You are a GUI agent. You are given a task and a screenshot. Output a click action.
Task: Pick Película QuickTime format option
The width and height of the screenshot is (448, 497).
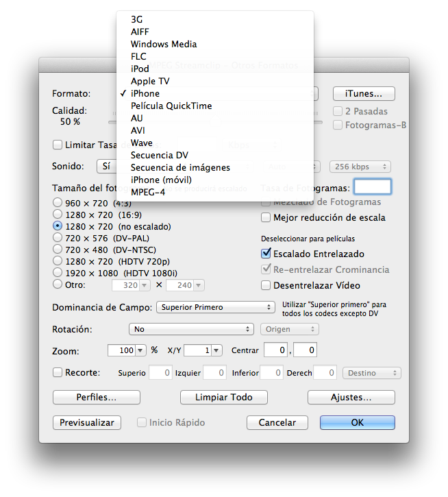coord(171,106)
